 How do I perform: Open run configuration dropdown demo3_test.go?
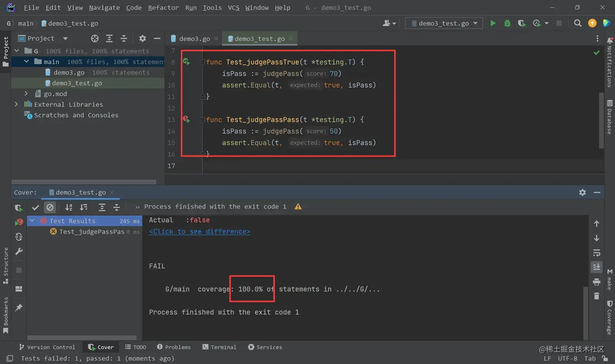coord(444,23)
